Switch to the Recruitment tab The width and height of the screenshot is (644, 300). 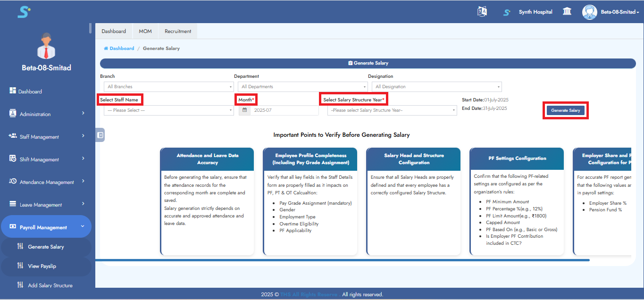click(x=178, y=31)
